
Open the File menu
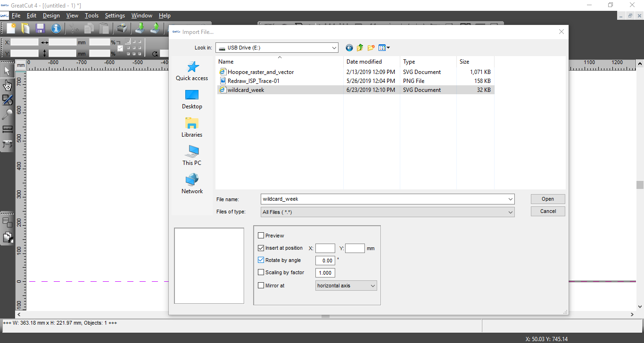16,16
